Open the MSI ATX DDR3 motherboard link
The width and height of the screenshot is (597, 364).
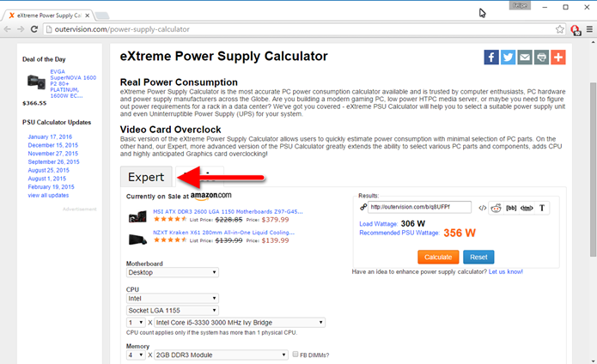click(228, 211)
